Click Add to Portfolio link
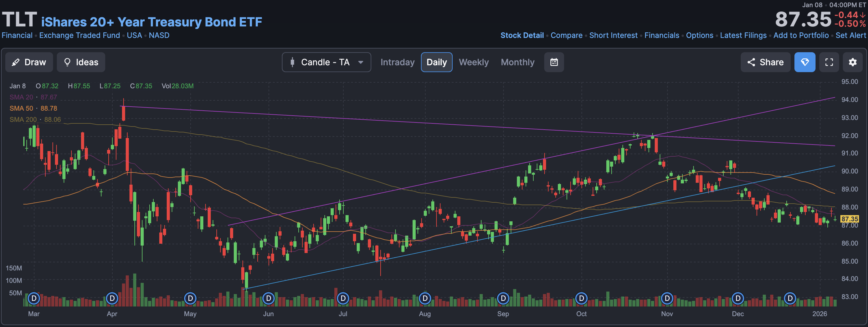 point(801,35)
